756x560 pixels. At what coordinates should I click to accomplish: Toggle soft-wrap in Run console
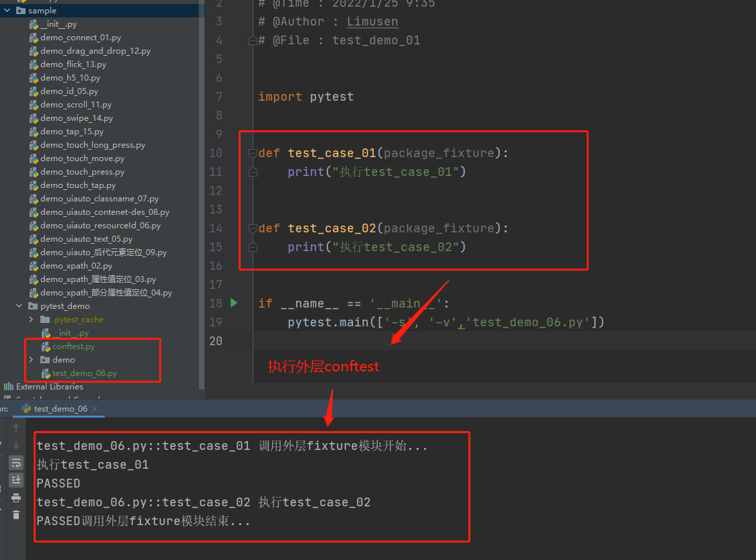[x=16, y=463]
